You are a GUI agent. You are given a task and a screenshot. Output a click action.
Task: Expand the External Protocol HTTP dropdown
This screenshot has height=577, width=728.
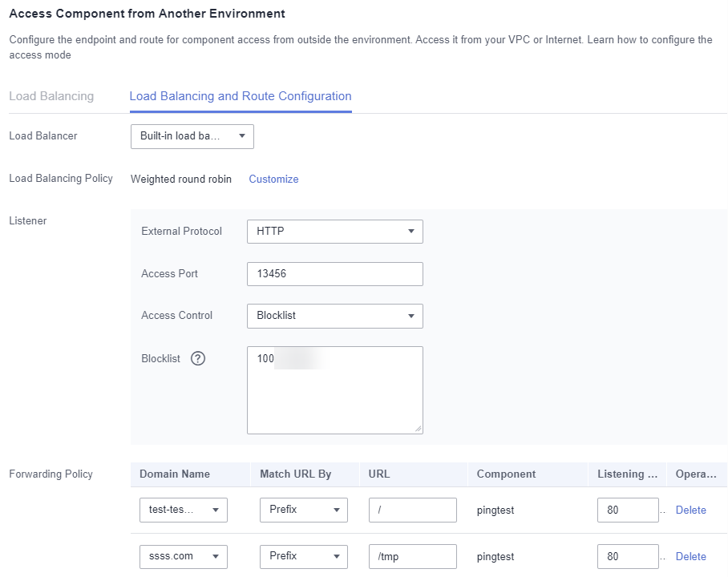tap(334, 232)
